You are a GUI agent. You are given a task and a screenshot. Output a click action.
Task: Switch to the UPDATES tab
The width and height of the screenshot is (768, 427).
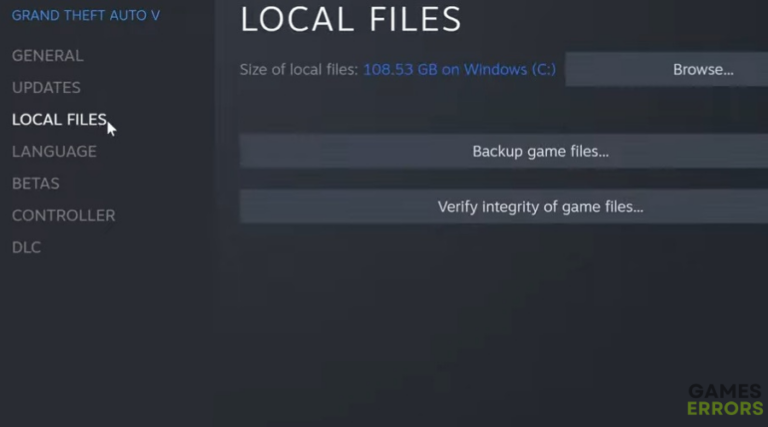[46, 88]
